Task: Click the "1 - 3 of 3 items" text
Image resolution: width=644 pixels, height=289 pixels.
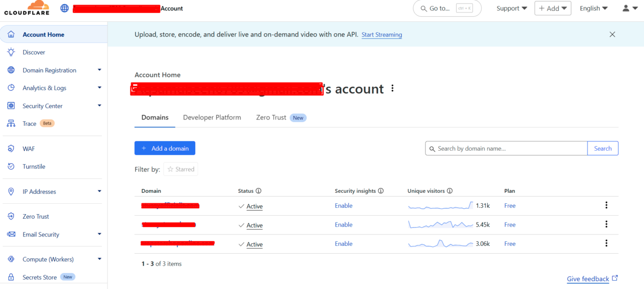Action: [x=161, y=264]
